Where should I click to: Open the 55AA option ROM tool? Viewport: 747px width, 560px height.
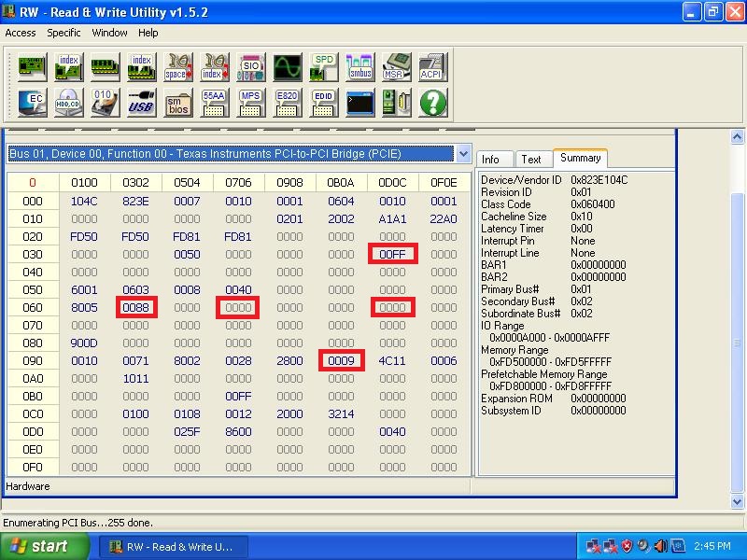tap(215, 103)
